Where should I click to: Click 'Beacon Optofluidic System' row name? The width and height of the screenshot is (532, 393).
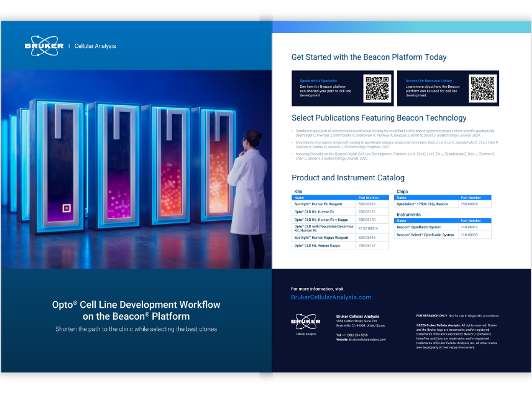tap(419, 227)
